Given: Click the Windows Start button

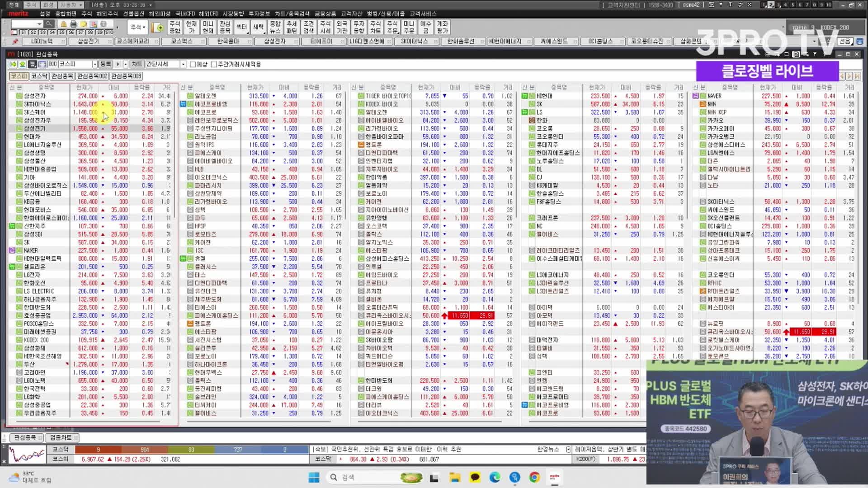Looking at the screenshot, I should [314, 477].
